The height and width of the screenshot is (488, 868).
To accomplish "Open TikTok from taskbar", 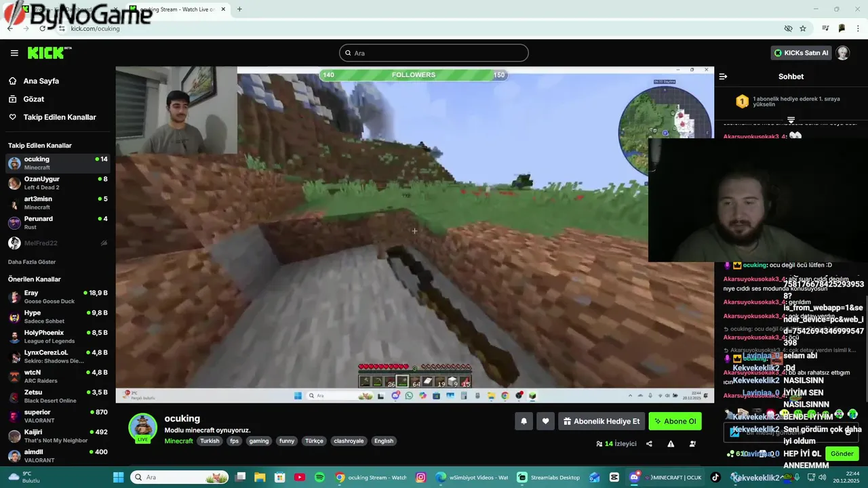I will click(715, 477).
